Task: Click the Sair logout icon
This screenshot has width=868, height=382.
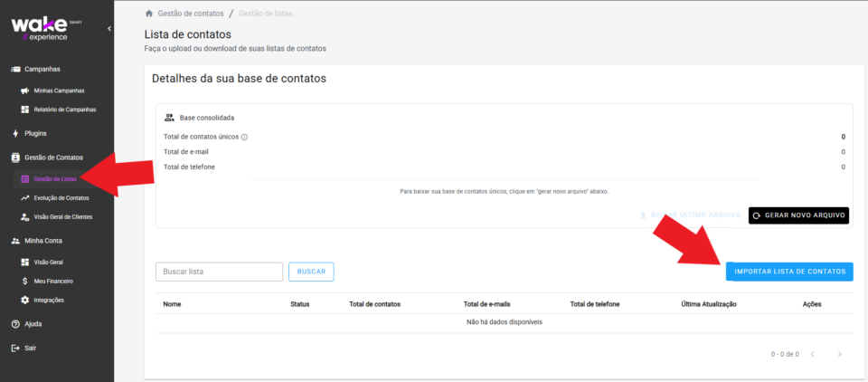Action: (x=15, y=348)
